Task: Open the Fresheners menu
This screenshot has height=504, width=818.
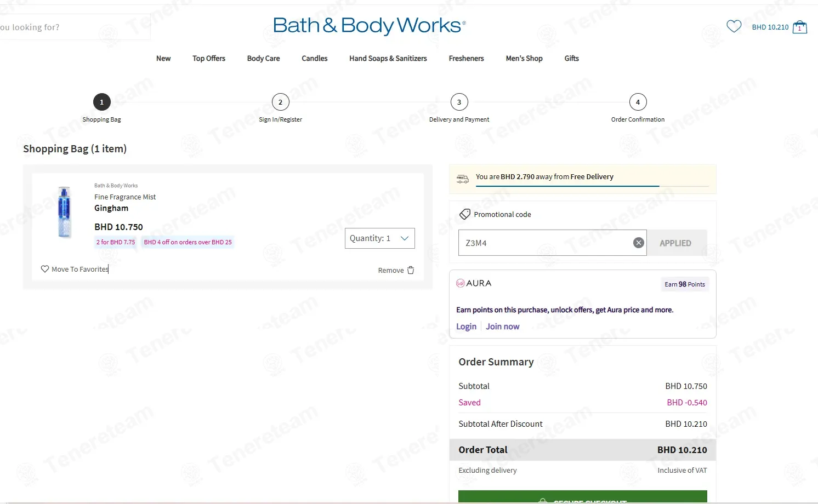Action: click(467, 59)
